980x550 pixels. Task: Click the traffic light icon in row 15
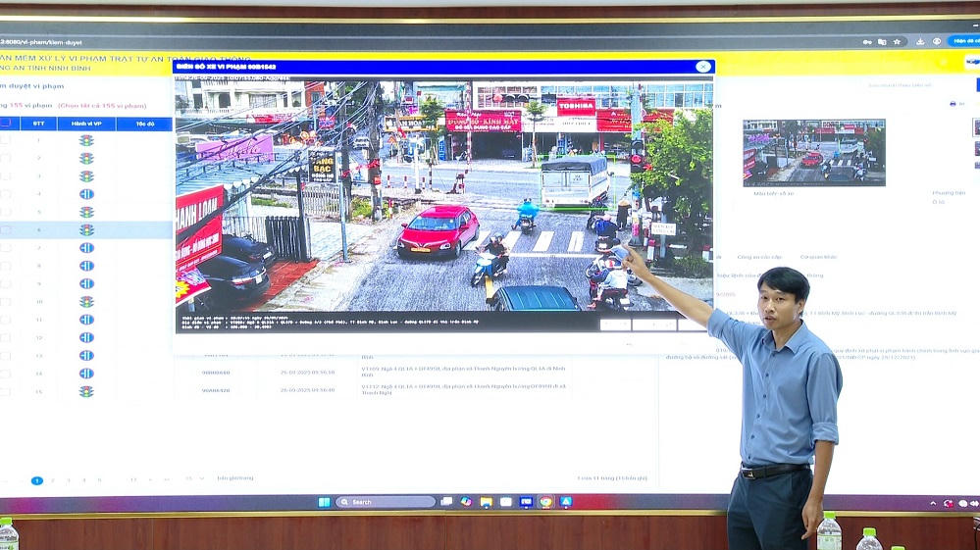[x=86, y=391]
